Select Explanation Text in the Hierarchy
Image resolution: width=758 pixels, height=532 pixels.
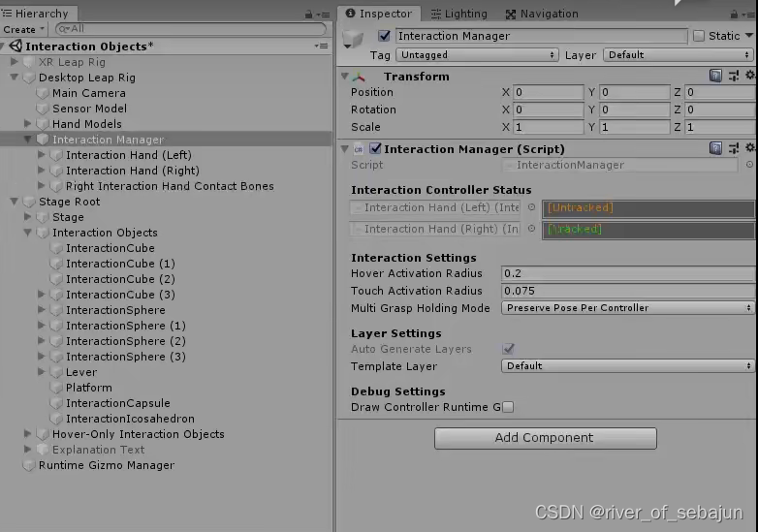point(98,450)
